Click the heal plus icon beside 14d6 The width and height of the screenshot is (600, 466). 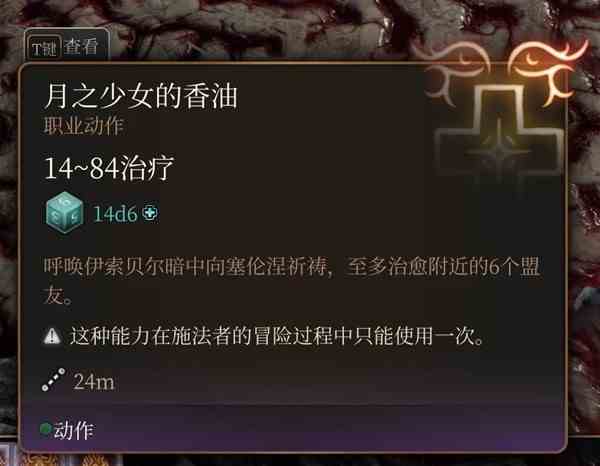coord(150,213)
